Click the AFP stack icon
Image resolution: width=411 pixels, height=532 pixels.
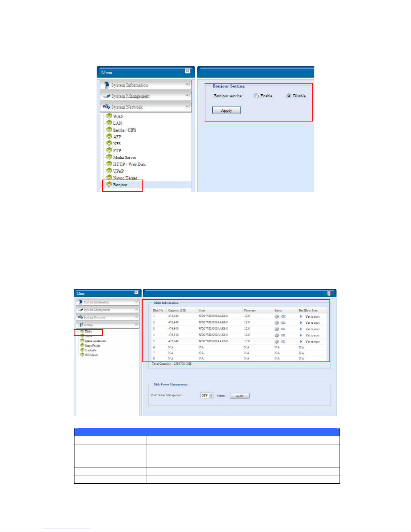pyautogui.click(x=109, y=136)
